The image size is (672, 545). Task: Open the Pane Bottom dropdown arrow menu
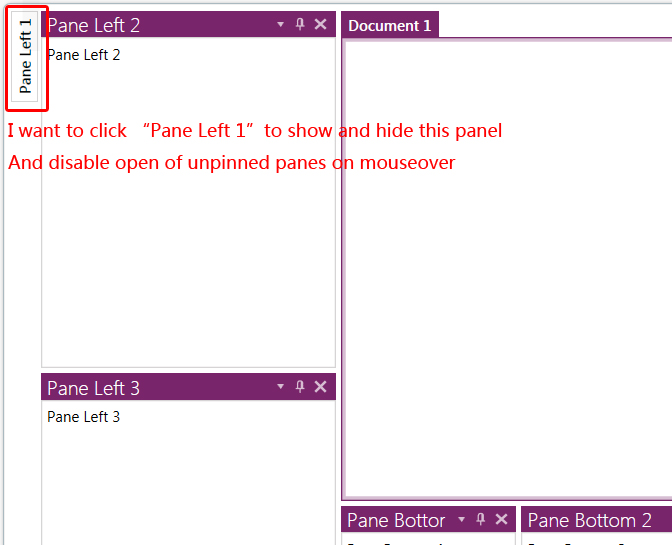pyautogui.click(x=462, y=519)
